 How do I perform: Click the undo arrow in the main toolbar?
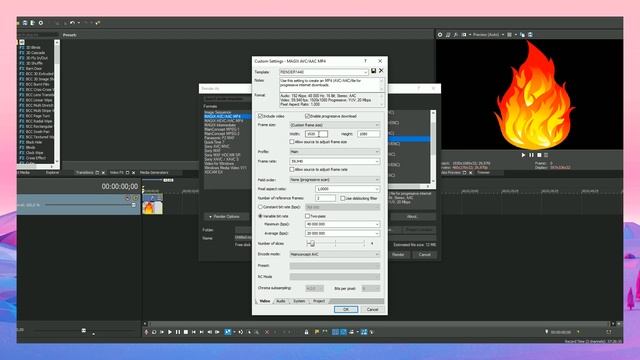(x=72, y=23)
